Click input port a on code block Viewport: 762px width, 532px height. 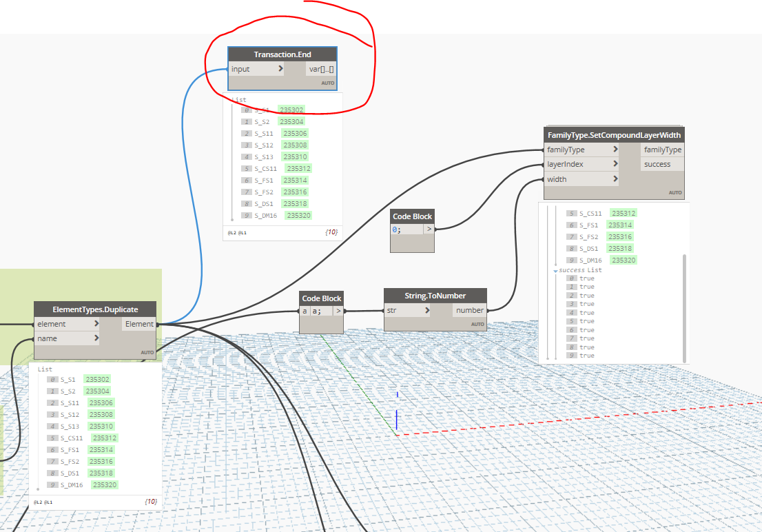click(x=305, y=311)
